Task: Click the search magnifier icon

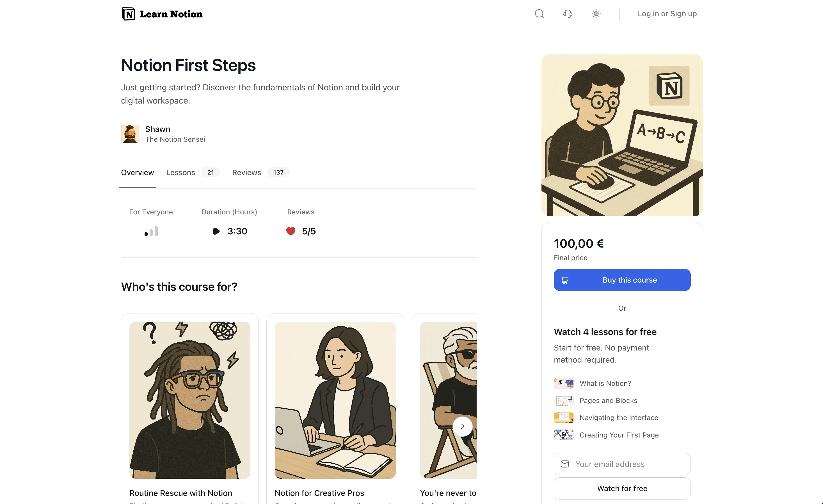Action: [539, 14]
